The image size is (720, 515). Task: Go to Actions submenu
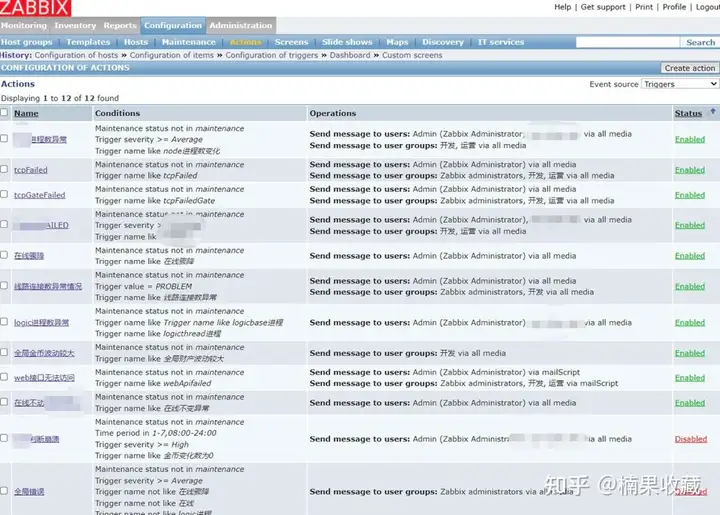(246, 42)
